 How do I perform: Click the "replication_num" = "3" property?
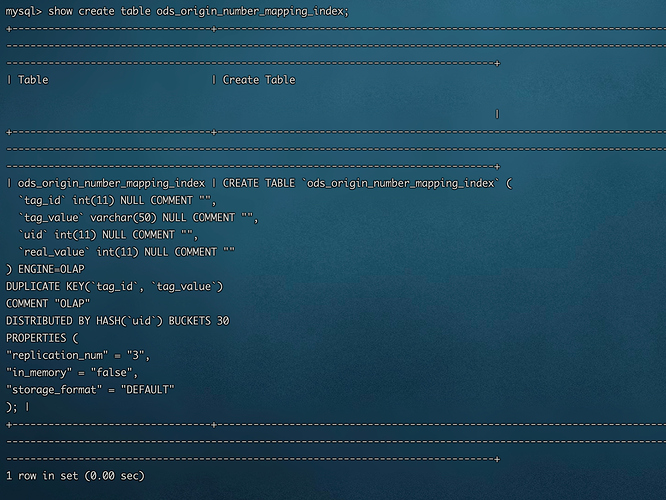tap(78, 355)
